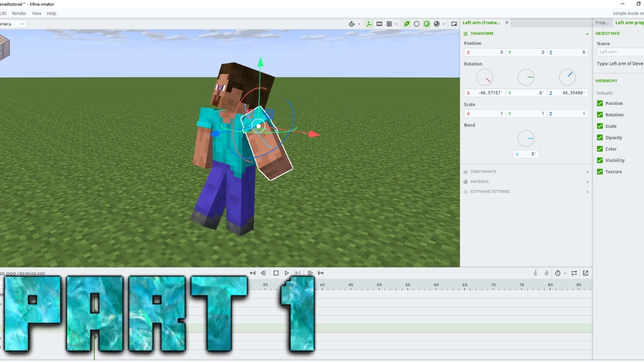Collapse the Transform section arrow
The height and width of the screenshot is (362, 644).
[587, 34]
